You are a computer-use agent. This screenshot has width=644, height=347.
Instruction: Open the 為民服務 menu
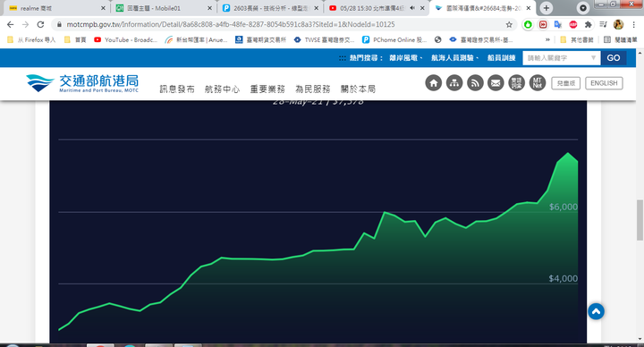(312, 89)
